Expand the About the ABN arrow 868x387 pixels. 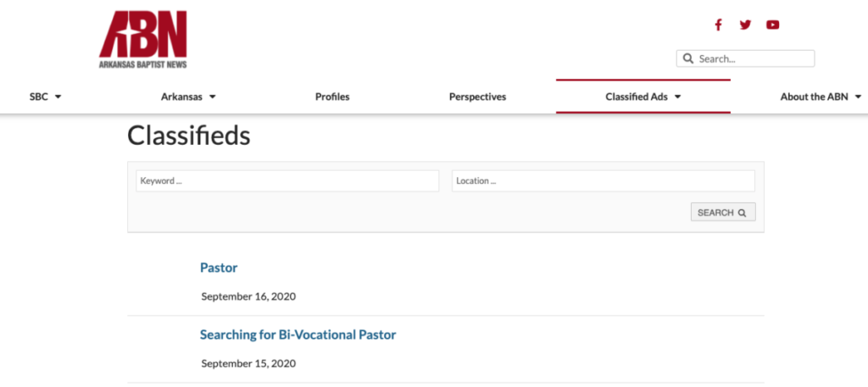[858, 97]
